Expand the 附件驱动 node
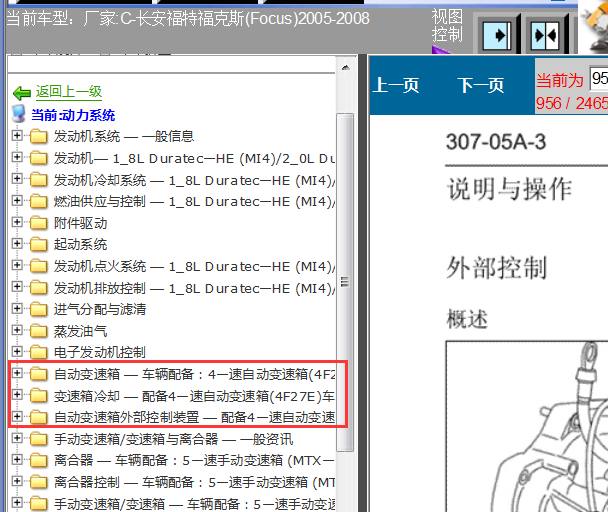 tap(17, 222)
